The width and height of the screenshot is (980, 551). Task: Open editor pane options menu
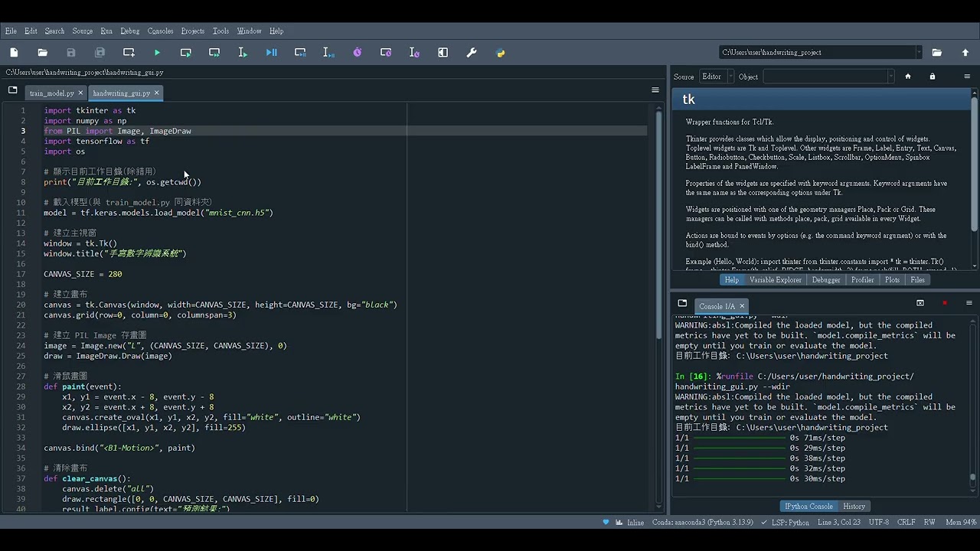coord(655,90)
